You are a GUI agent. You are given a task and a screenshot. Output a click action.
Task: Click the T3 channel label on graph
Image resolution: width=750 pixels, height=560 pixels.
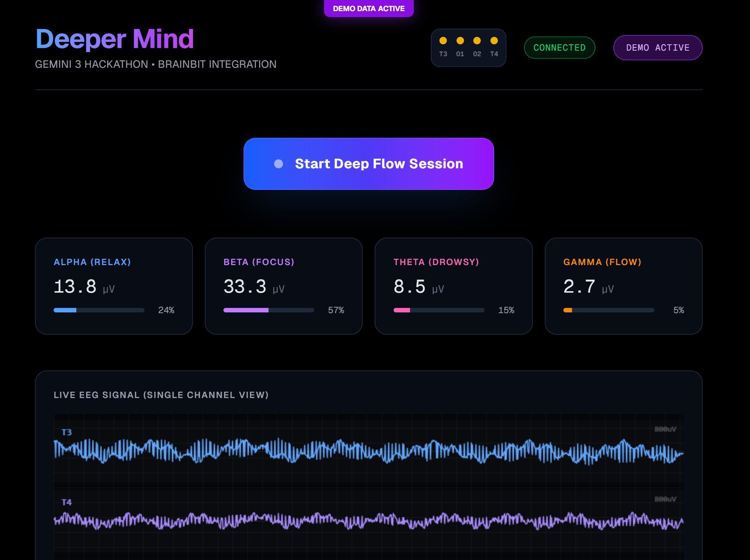(x=67, y=432)
